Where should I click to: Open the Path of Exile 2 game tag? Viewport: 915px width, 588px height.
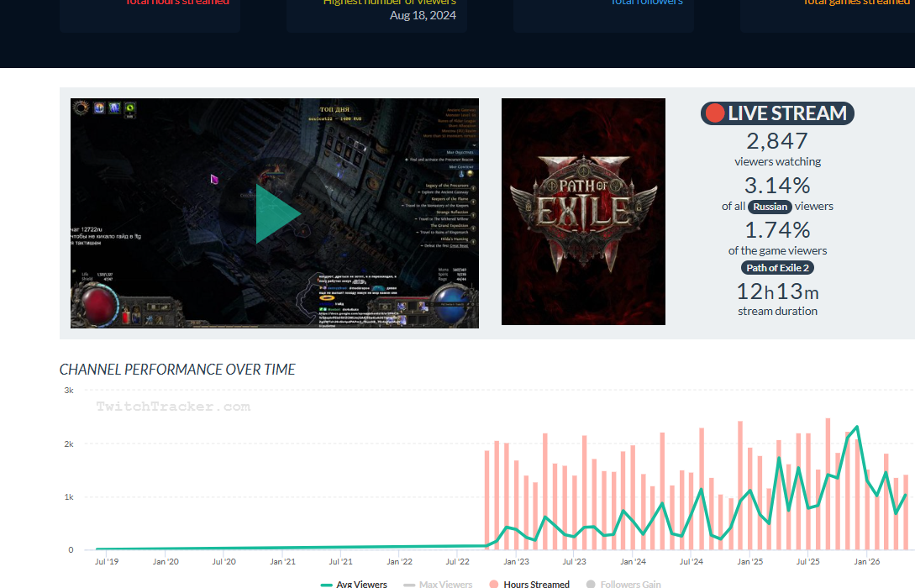click(x=777, y=268)
